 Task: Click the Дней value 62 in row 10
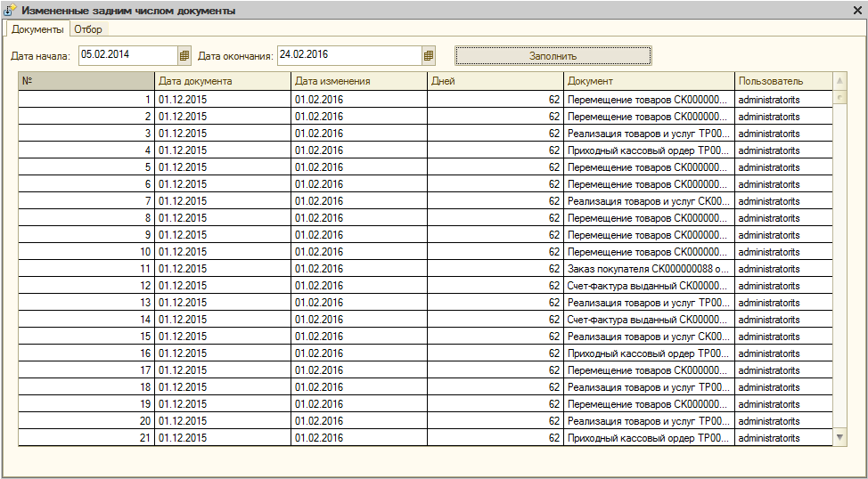point(495,252)
